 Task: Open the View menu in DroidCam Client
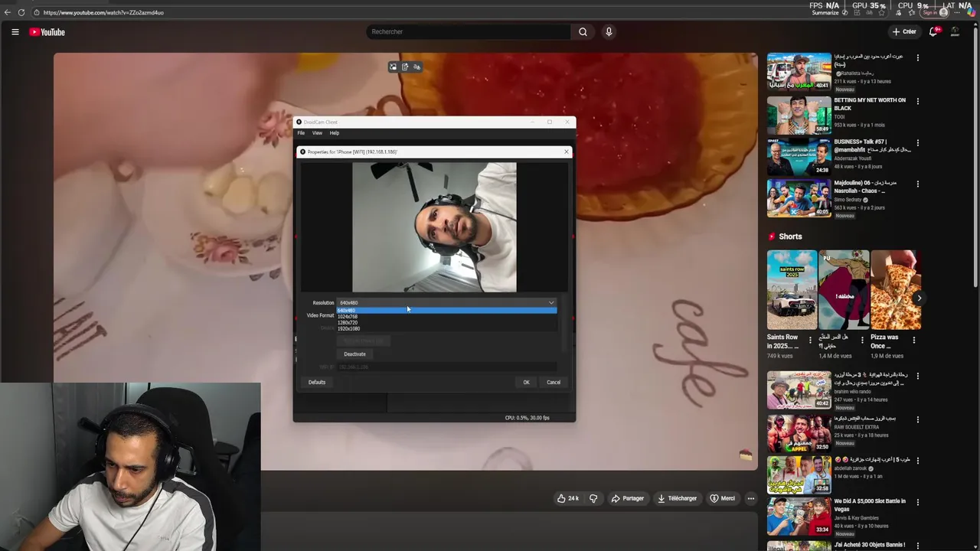[x=317, y=133]
